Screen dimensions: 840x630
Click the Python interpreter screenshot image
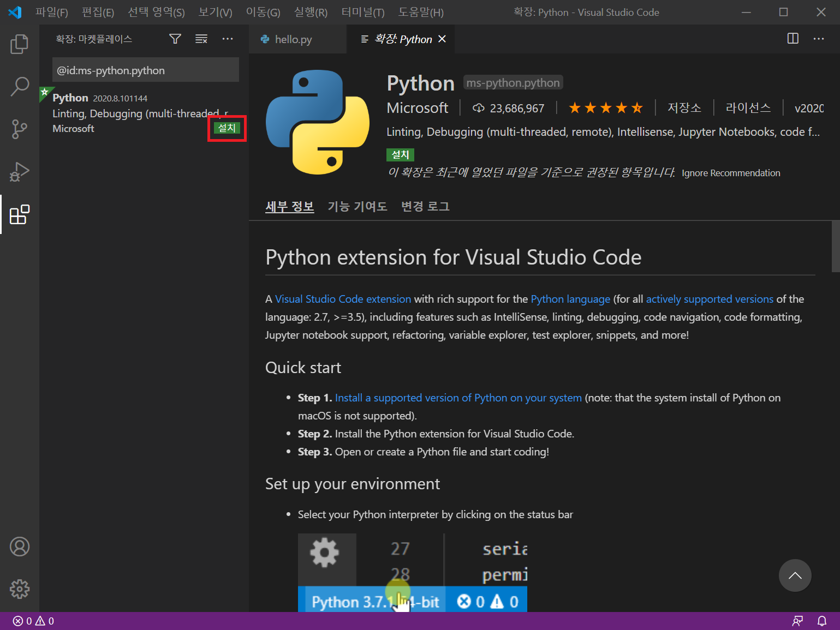tap(413, 572)
